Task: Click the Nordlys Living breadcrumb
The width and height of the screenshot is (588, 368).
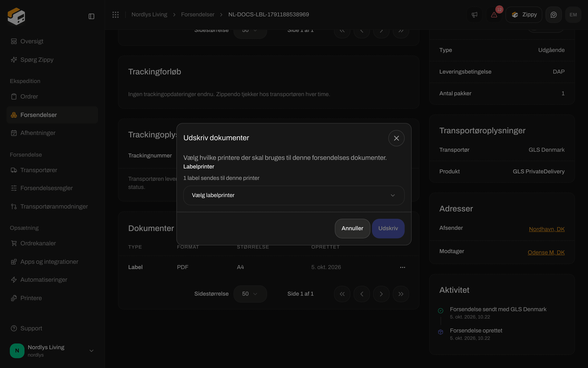Action: point(149,15)
